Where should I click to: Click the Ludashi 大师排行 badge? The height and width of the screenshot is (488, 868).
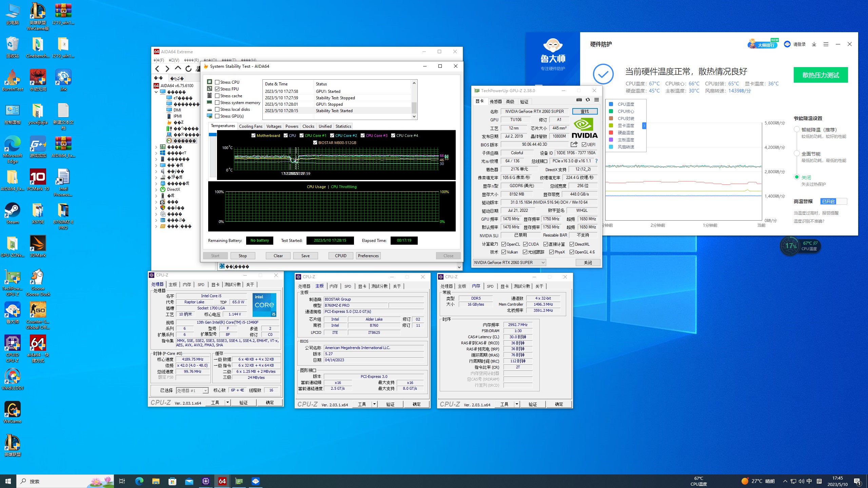[763, 44]
